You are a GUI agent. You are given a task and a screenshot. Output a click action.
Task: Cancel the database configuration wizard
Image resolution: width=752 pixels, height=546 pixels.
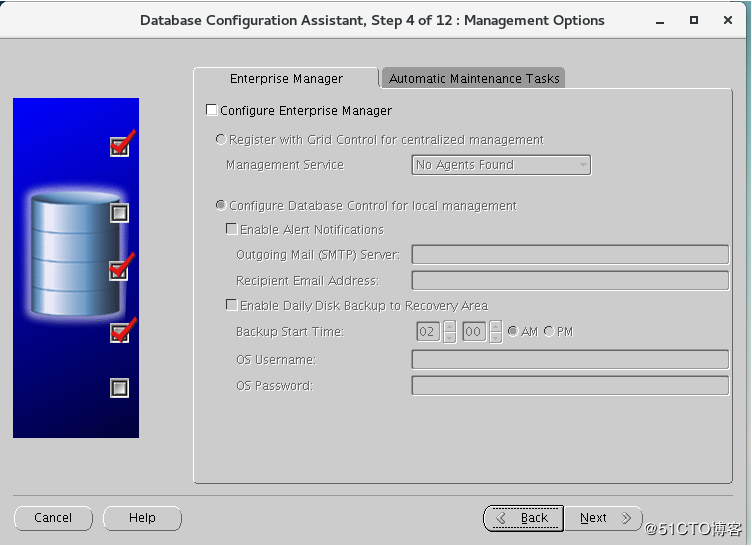click(53, 518)
